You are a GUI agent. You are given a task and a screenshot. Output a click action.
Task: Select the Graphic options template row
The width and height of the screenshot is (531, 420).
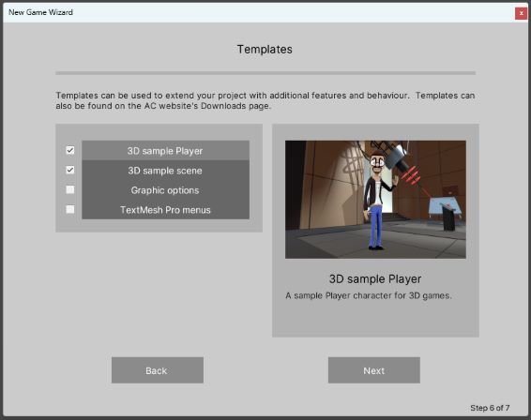coord(165,190)
